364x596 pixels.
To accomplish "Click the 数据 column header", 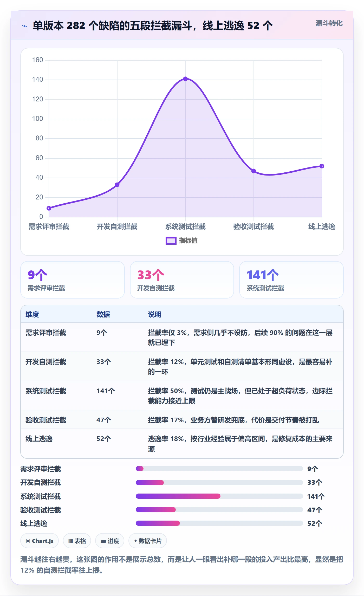I will 103,314.
